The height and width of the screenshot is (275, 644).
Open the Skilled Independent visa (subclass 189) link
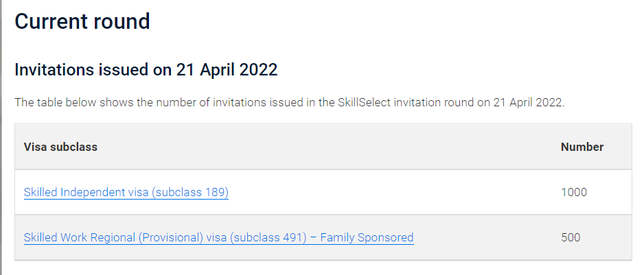point(126,192)
